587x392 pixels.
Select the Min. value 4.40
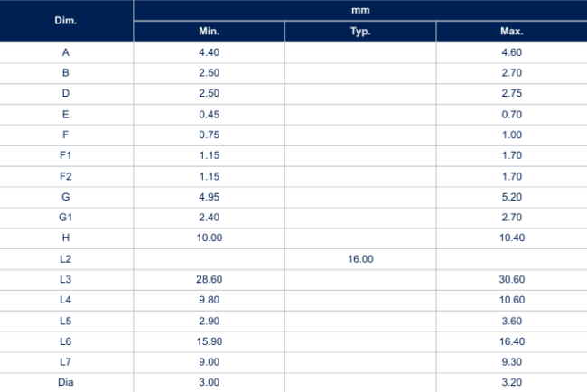pos(210,52)
